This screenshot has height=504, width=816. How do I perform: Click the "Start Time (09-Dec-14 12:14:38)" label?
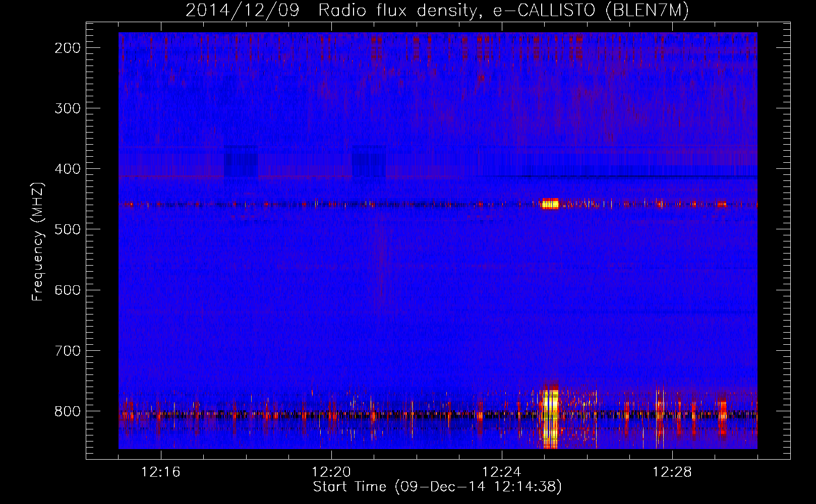(437, 487)
